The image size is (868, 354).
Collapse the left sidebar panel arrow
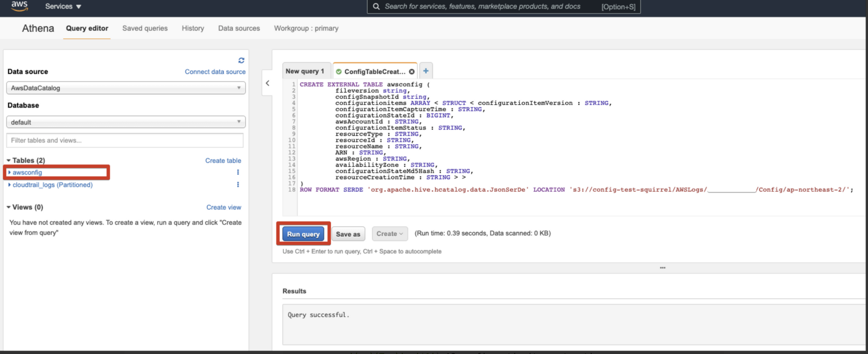point(267,83)
